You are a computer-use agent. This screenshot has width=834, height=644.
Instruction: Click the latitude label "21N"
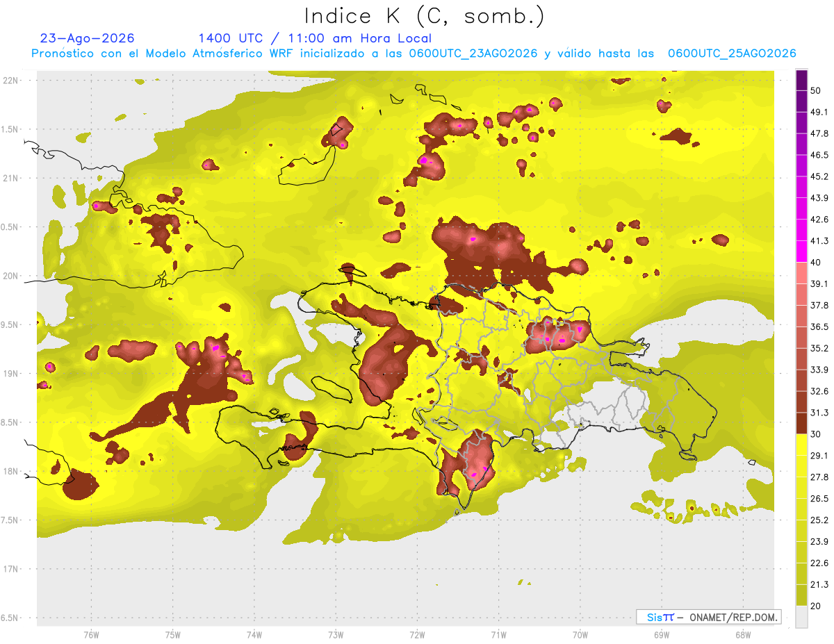[x=11, y=178]
